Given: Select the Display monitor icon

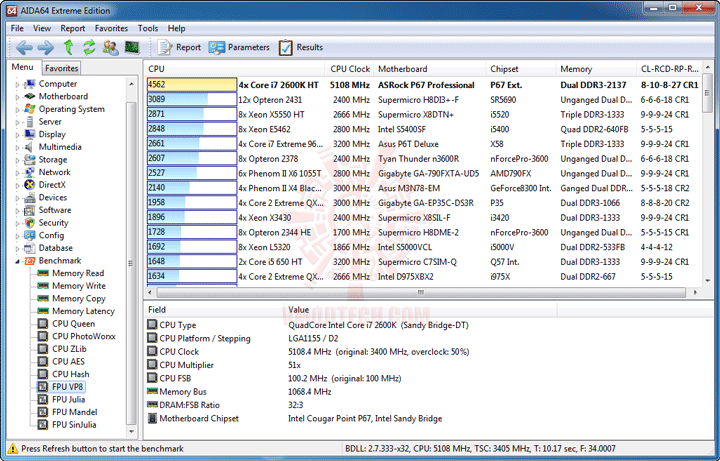Looking at the screenshot, I should pyautogui.click(x=30, y=135).
